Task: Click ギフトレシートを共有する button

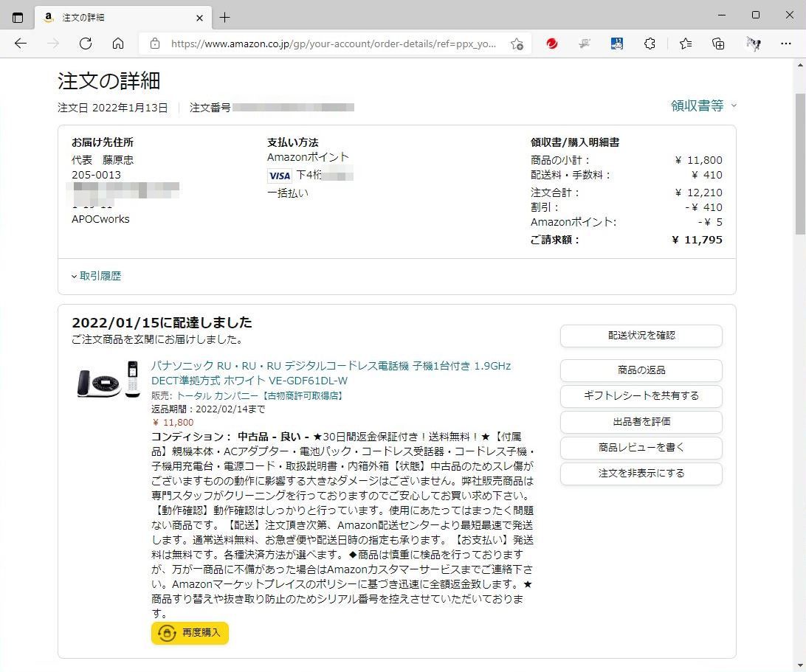Action: pos(641,395)
